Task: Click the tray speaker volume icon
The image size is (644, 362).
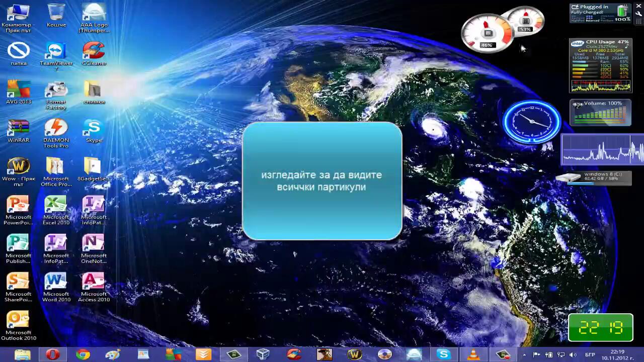Action: tap(573, 355)
